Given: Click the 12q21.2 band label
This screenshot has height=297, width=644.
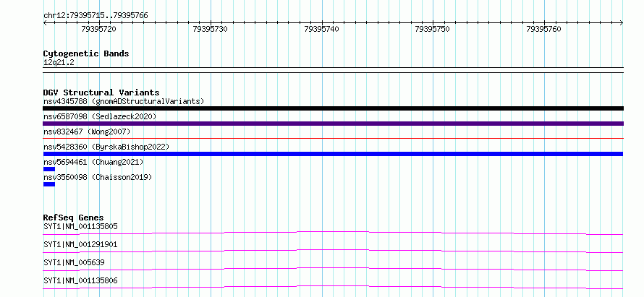Looking at the screenshot, I should click(x=59, y=63).
